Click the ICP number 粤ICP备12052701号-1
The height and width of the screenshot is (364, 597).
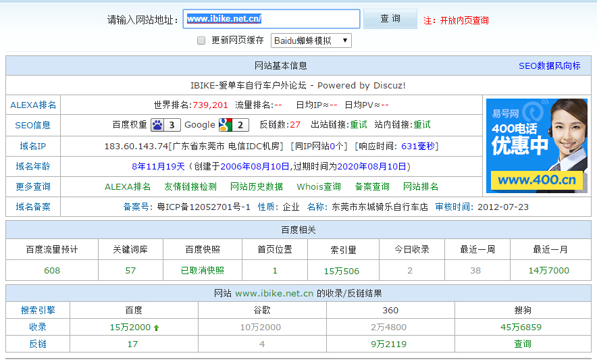[204, 207]
